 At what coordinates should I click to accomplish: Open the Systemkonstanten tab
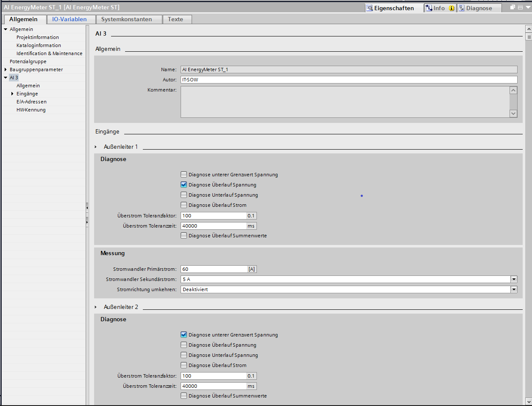click(126, 19)
